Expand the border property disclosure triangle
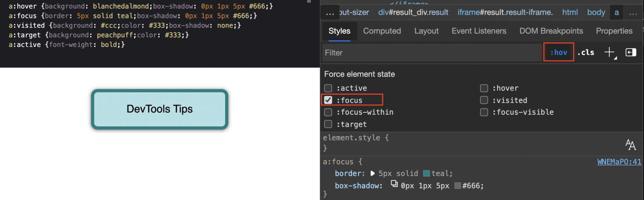644x200 pixels. tap(372, 173)
